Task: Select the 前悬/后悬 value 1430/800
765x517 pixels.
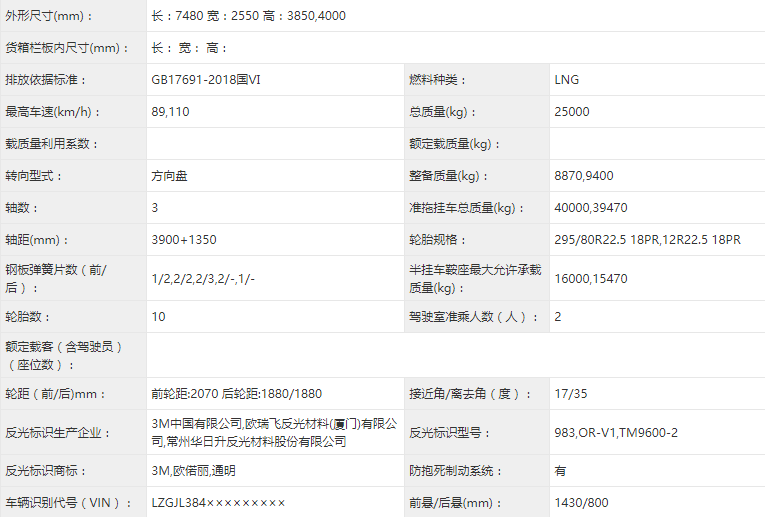Action: (x=581, y=502)
